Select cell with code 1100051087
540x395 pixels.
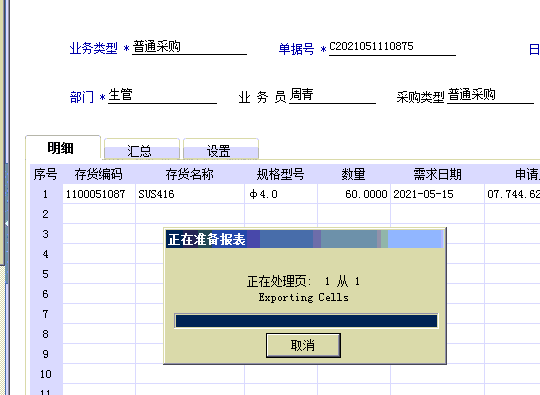coord(99,194)
